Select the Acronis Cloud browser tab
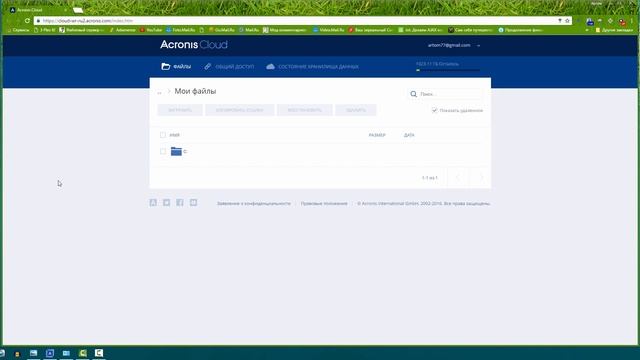The image size is (640, 360). [x=37, y=10]
